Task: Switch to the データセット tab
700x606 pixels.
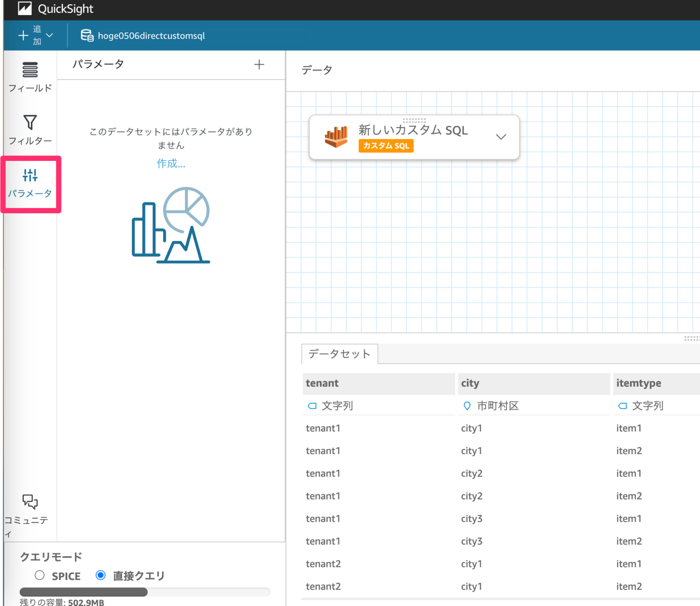Action: 340,353
